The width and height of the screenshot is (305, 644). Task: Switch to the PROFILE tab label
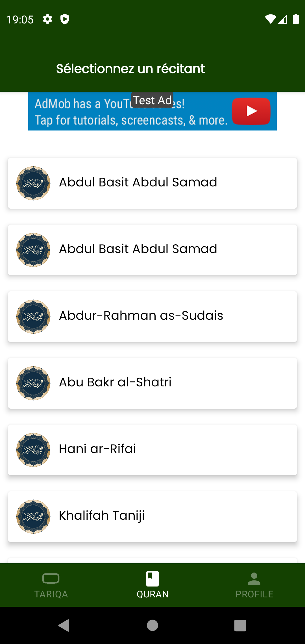tap(254, 594)
